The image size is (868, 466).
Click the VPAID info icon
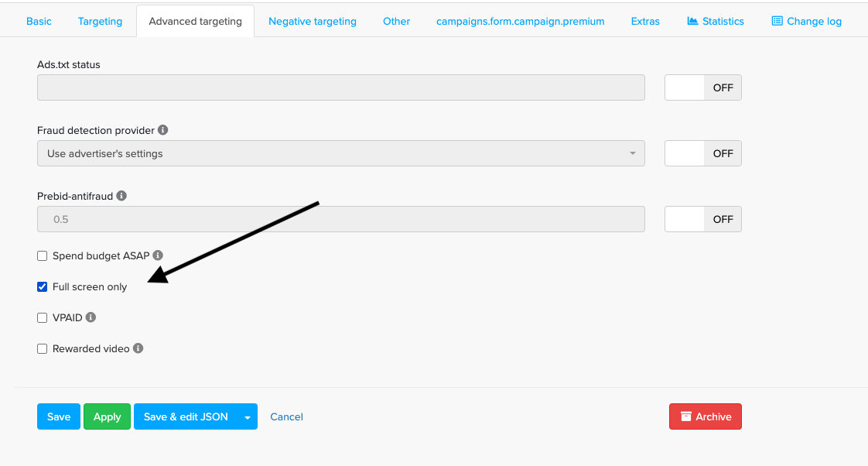91,317
